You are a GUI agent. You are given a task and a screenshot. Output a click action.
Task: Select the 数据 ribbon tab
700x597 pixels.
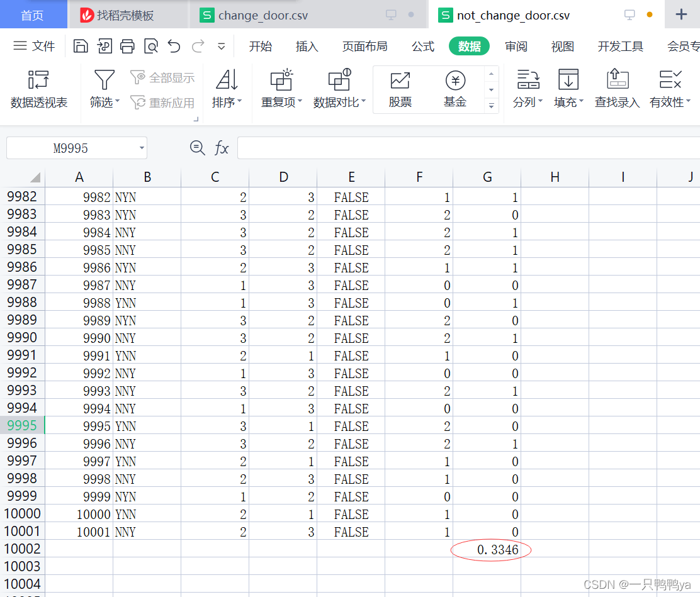pyautogui.click(x=469, y=47)
